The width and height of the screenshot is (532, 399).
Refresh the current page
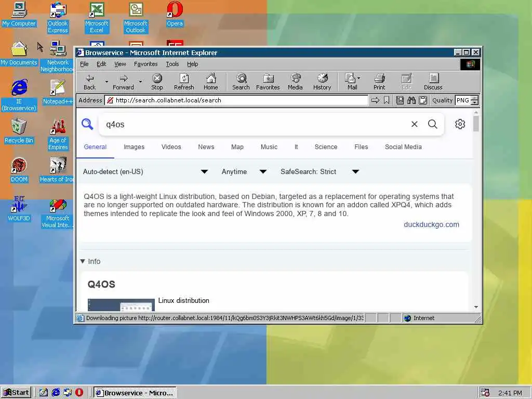pyautogui.click(x=184, y=82)
